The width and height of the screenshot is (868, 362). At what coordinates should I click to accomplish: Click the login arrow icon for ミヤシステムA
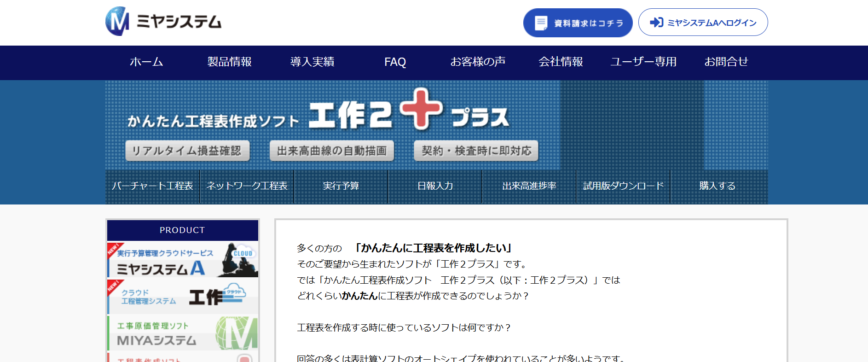[x=656, y=23]
